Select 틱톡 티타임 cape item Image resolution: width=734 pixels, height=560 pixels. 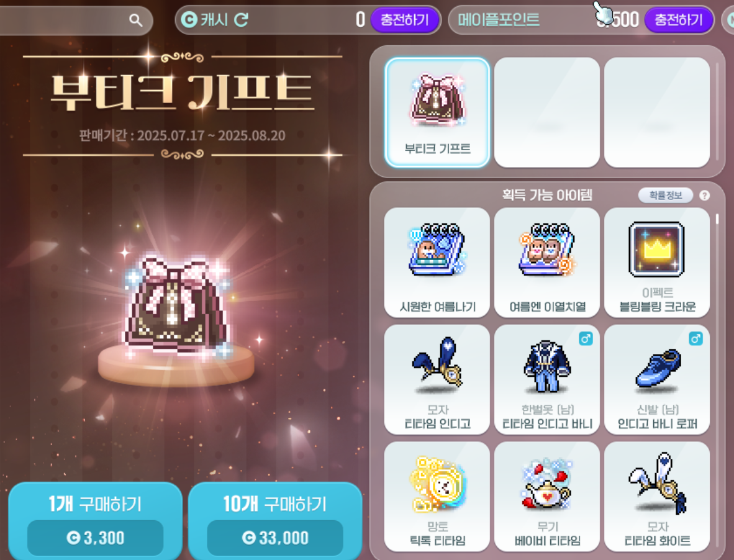pyautogui.click(x=437, y=497)
